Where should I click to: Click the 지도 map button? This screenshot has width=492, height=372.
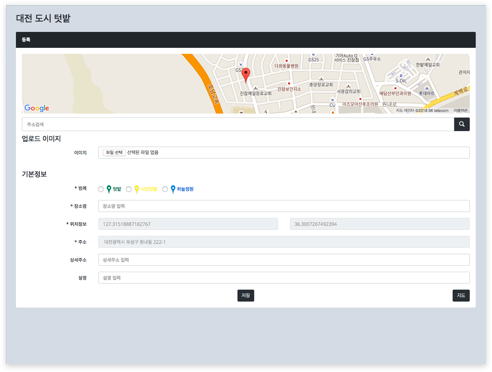pos(461,295)
